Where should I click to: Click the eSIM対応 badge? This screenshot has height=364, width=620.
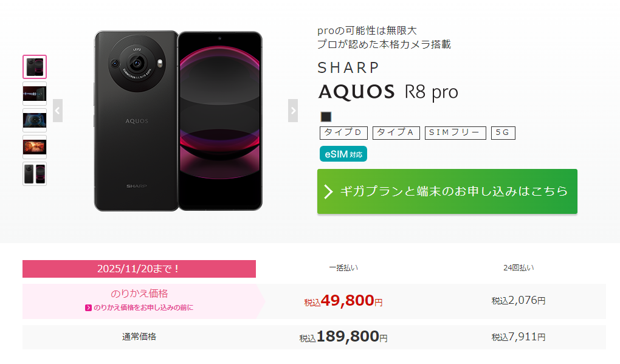click(343, 154)
